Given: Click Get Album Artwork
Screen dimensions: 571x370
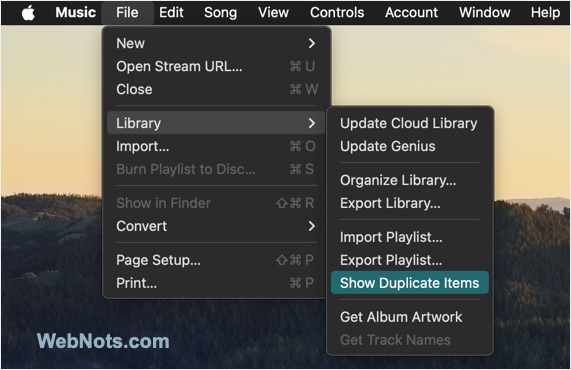Looking at the screenshot, I should 410,317.
